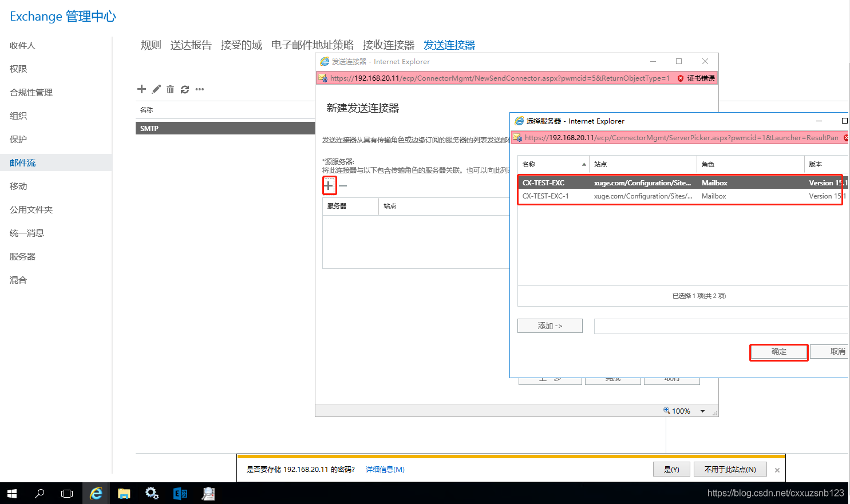850x504 pixels.
Task: Open the 送达报告 tab
Action: click(191, 45)
